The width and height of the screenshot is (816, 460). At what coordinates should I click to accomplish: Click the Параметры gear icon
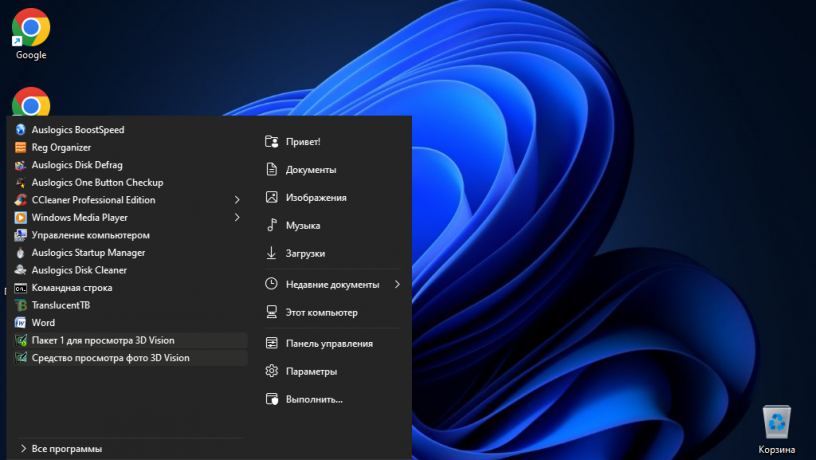coord(272,371)
